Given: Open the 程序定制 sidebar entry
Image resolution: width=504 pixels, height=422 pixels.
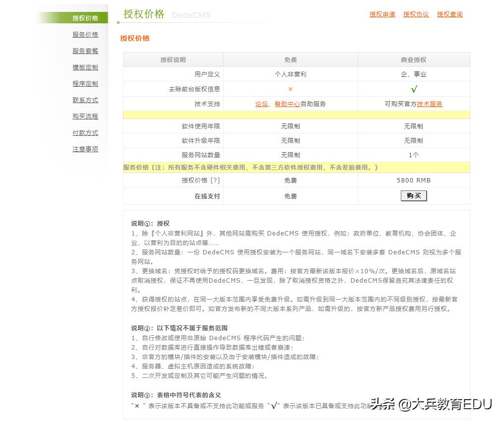Looking at the screenshot, I should click(x=85, y=83).
